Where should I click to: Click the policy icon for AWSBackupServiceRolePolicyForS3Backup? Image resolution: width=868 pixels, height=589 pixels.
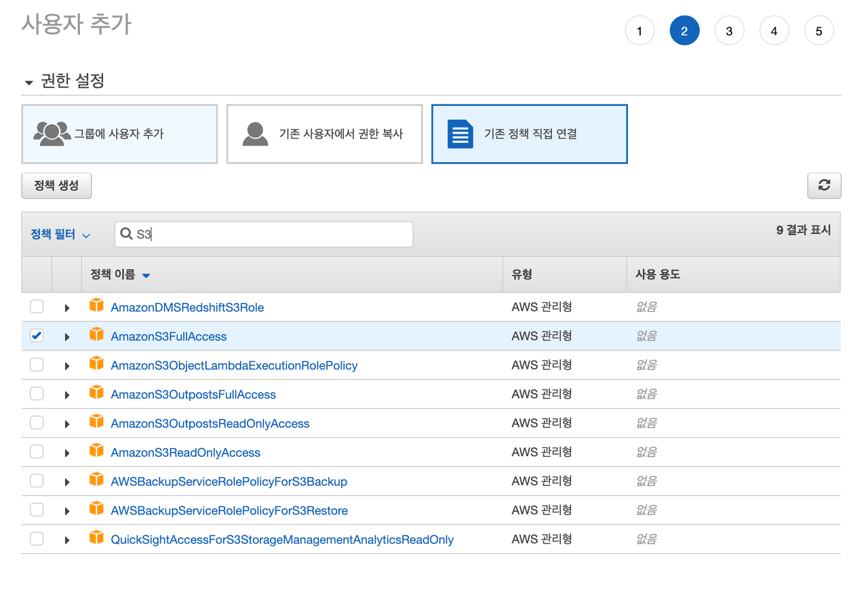[x=97, y=481]
